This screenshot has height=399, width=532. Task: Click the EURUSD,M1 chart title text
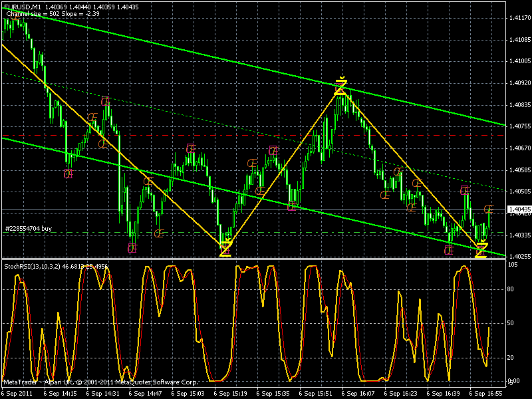click(22, 6)
